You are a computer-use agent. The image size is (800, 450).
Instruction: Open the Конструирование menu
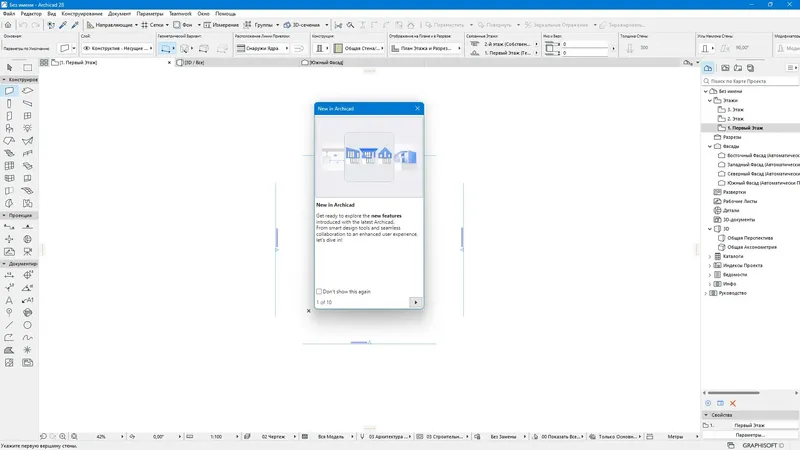coord(82,14)
